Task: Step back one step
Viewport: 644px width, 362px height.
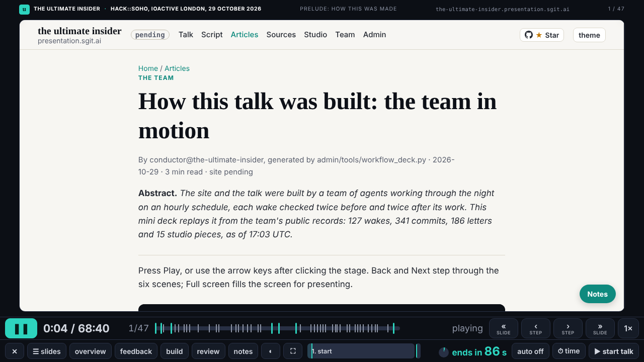Action: click(x=536, y=328)
